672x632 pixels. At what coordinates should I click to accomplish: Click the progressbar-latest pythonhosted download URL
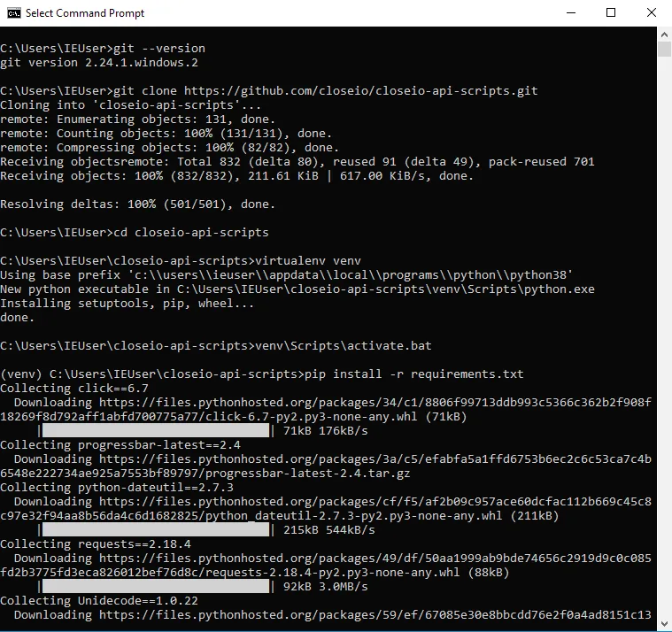click(375, 459)
